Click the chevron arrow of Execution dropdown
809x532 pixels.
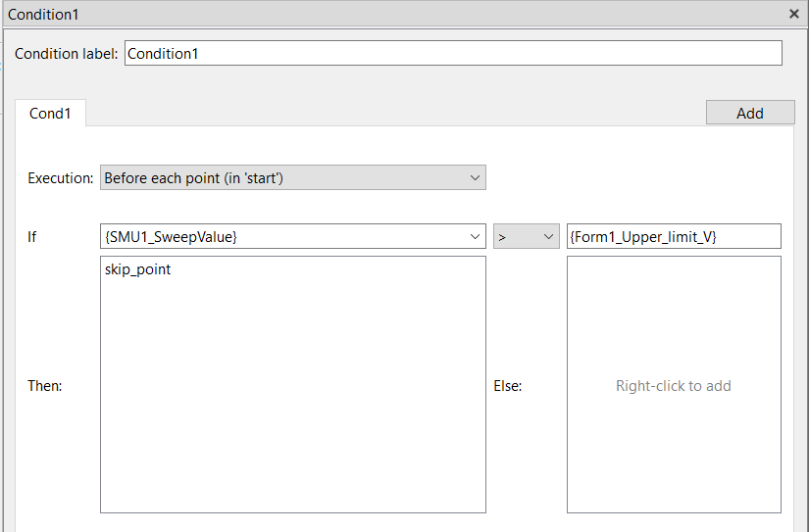pyautogui.click(x=475, y=178)
